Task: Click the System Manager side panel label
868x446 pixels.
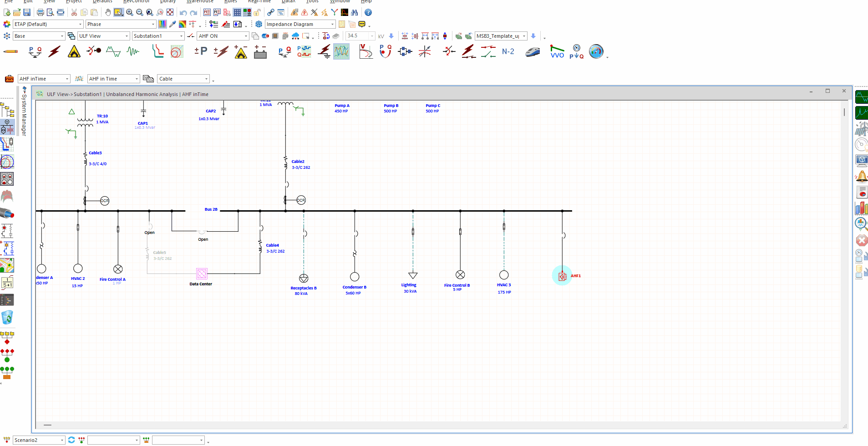Action: (24, 114)
